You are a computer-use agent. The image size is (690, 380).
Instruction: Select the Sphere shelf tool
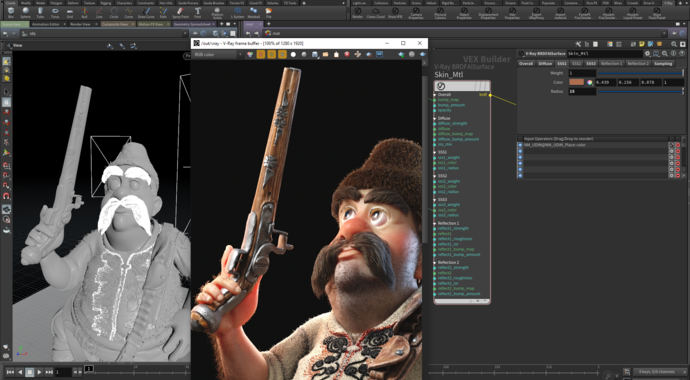point(26,12)
